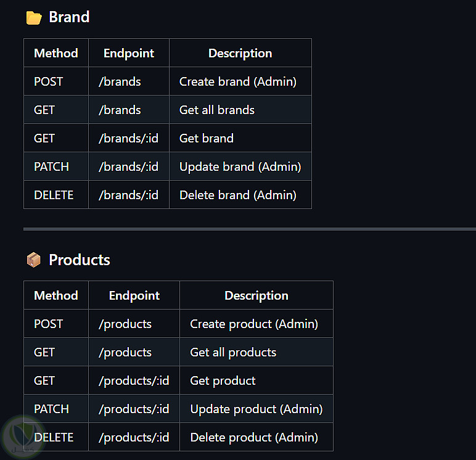Viewport: 476px width, 460px height.
Task: Click the folder icon beside Brand heading
Action: (34, 17)
